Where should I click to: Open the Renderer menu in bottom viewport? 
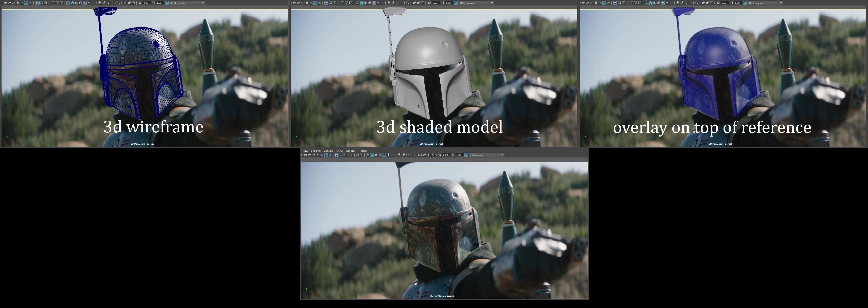click(351, 151)
